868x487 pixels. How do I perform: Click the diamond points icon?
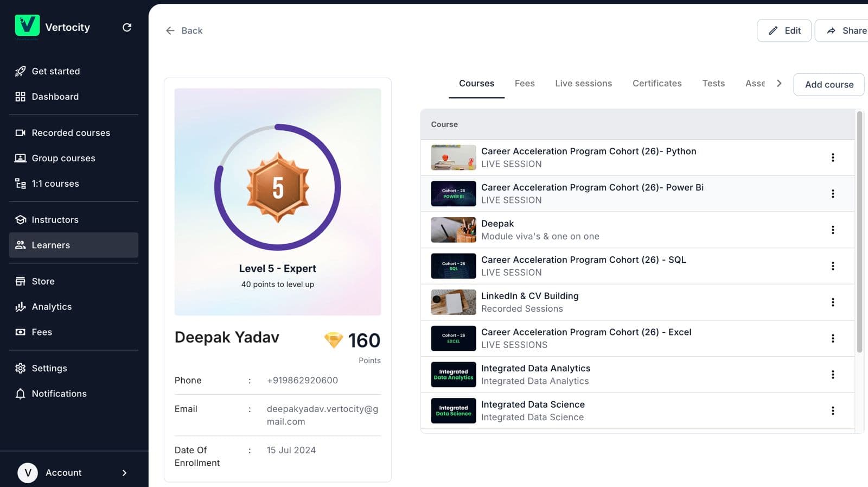click(x=333, y=340)
